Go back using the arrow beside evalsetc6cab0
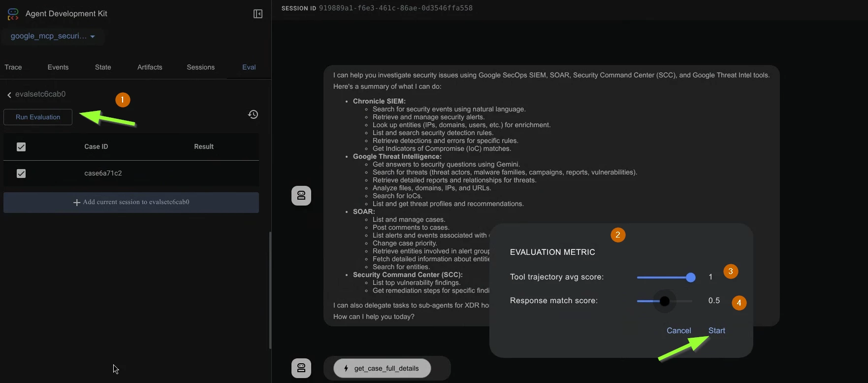Screen dimensions: 868x383 pyautogui.click(x=9, y=95)
